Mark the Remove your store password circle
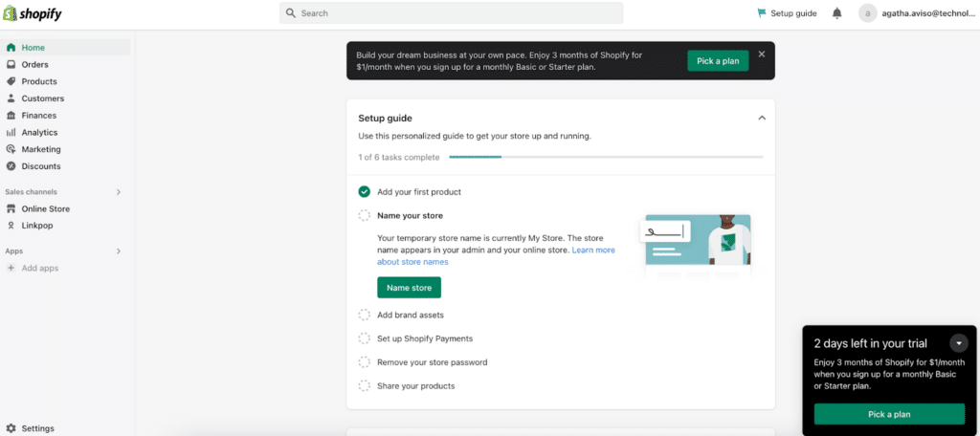Image resolution: width=980 pixels, height=436 pixels. click(x=365, y=362)
